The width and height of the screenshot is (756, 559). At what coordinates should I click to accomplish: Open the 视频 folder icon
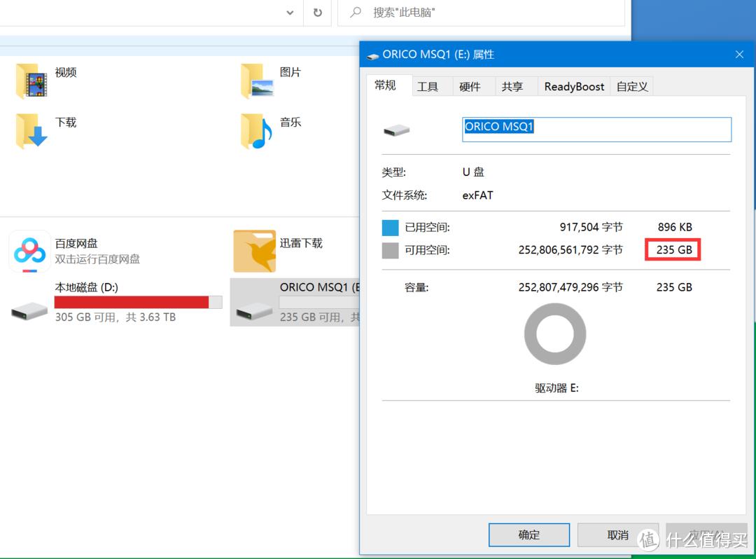31,81
